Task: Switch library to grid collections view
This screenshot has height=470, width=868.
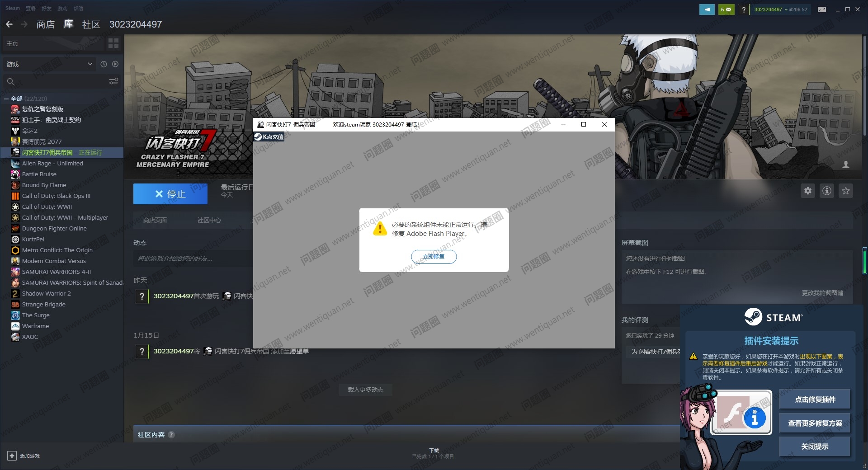Action: click(113, 43)
